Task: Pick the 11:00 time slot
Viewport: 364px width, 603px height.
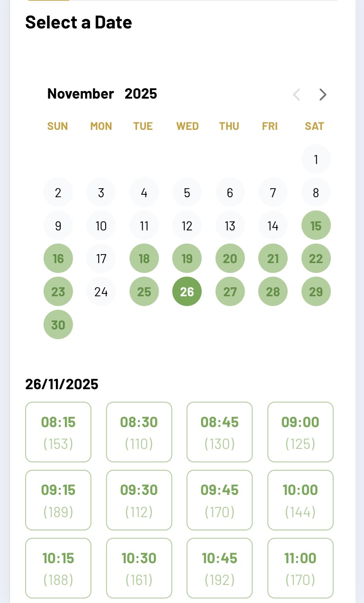Action: point(300,568)
